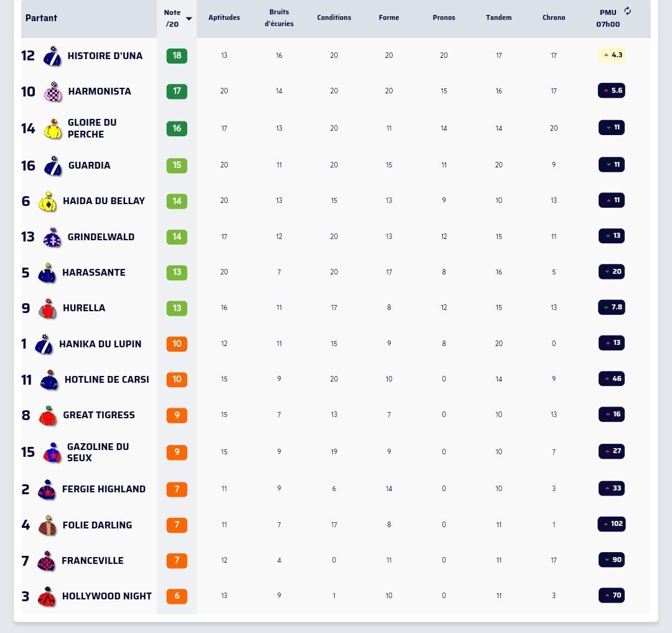Open the Note /20 sort dropdown arrow
The height and width of the screenshot is (633, 672).
tap(189, 19)
